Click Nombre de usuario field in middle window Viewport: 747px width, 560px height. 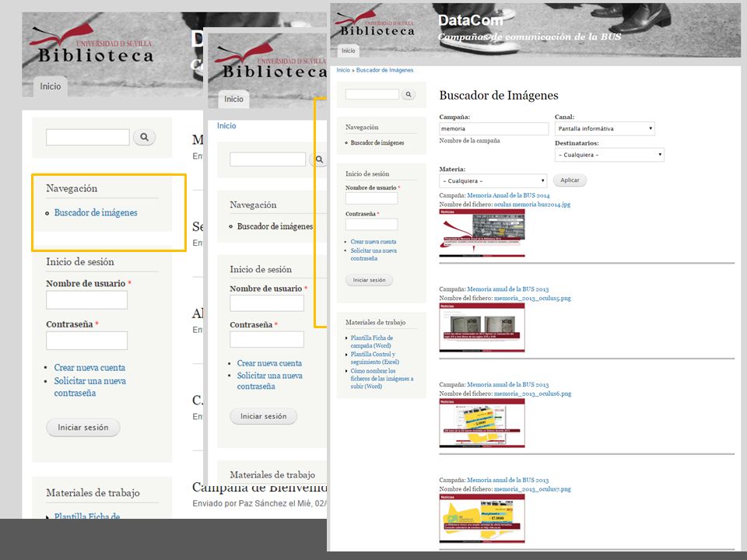pyautogui.click(x=267, y=303)
